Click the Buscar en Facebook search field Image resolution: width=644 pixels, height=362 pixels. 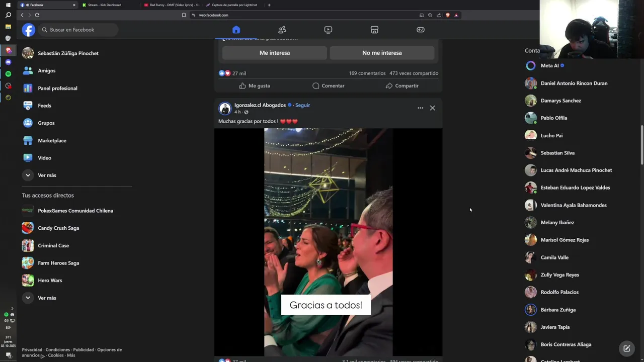point(78,30)
